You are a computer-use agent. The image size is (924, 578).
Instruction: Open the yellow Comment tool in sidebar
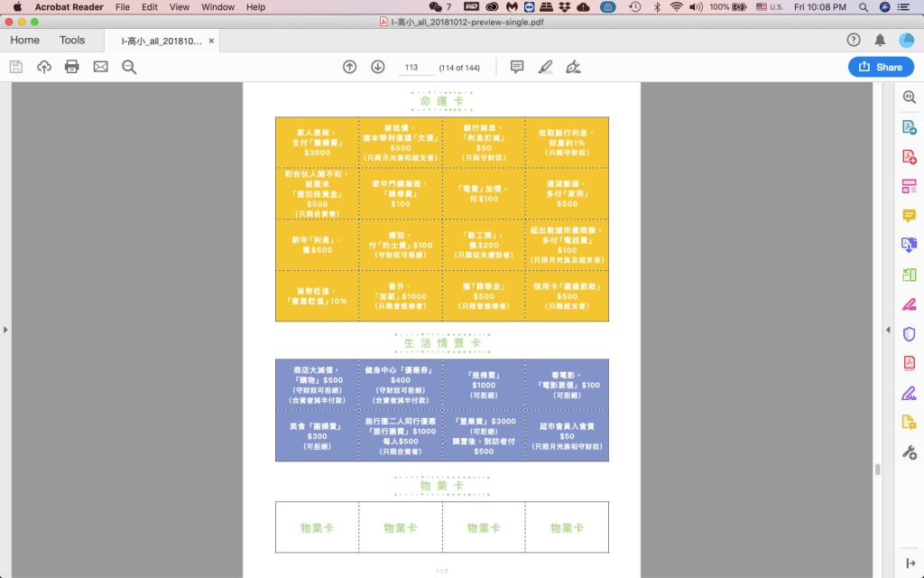pos(910,215)
